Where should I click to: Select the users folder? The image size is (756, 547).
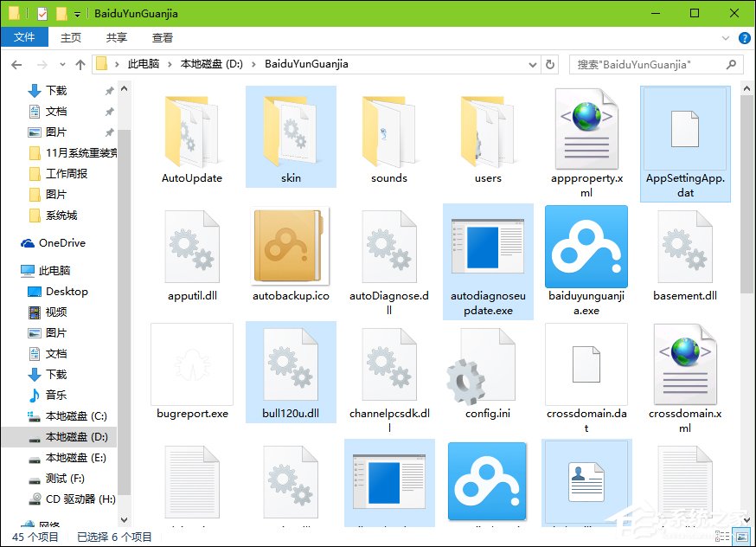point(487,130)
